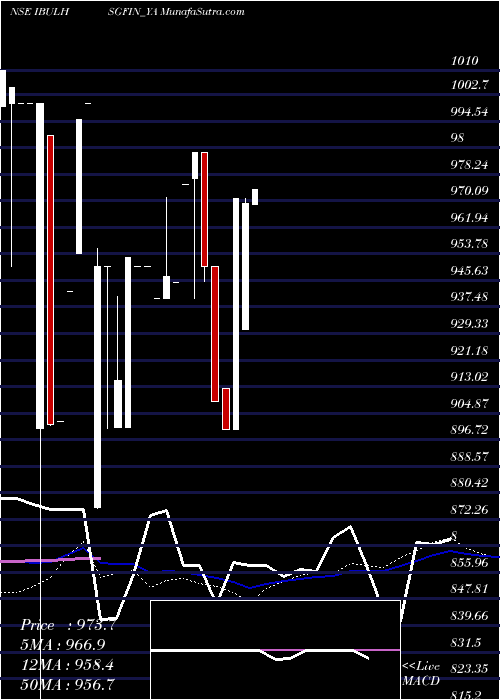This screenshot has height=700, width=500.
Task: Select the 872.26 axis value
Action: tap(469, 509)
